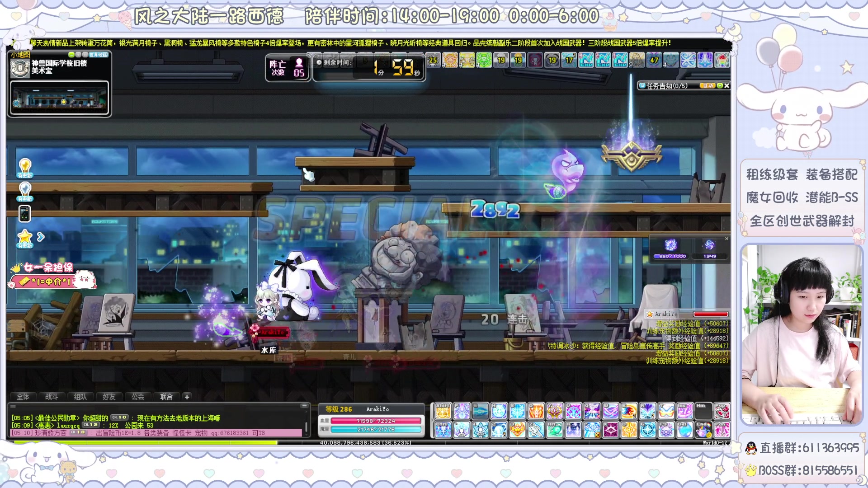
Task: Select the buff icon showing 25
Action: click(x=433, y=60)
